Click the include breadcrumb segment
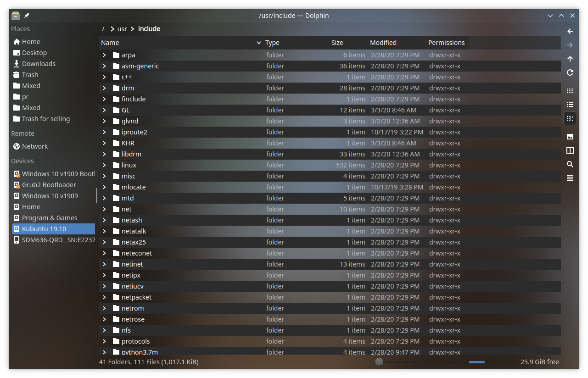Screen dimensions: 588x378 [x=149, y=29]
